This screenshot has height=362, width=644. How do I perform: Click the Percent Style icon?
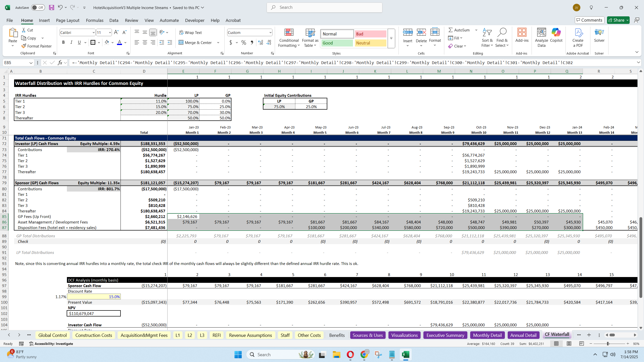243,43
